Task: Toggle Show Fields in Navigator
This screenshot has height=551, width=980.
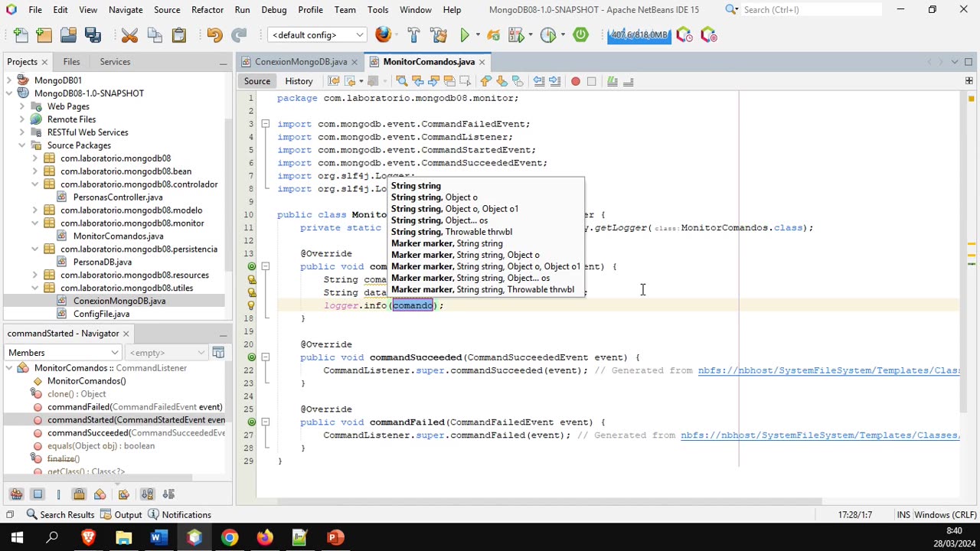Action: tap(38, 494)
